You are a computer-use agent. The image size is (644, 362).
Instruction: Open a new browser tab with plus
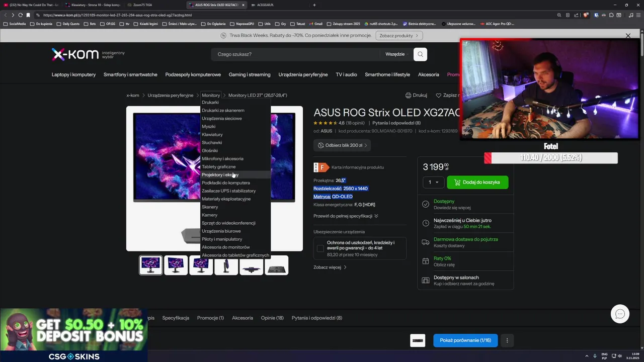pos(314,5)
